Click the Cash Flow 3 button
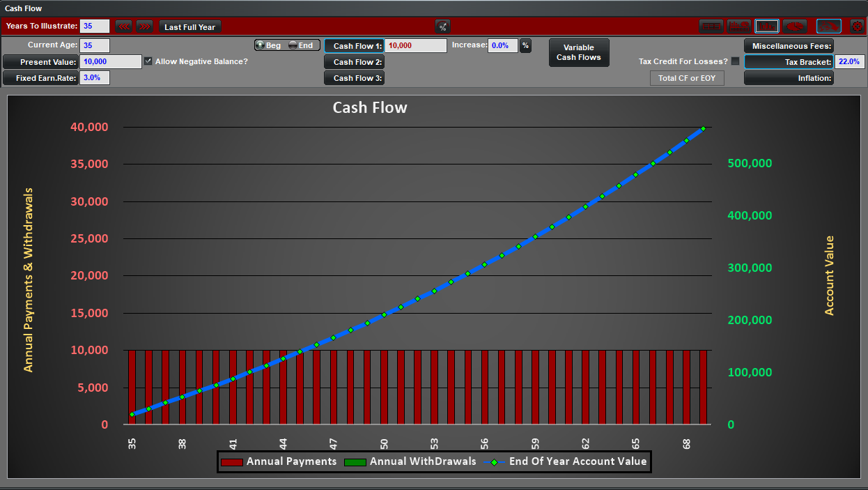This screenshot has height=490, width=868. pos(354,77)
